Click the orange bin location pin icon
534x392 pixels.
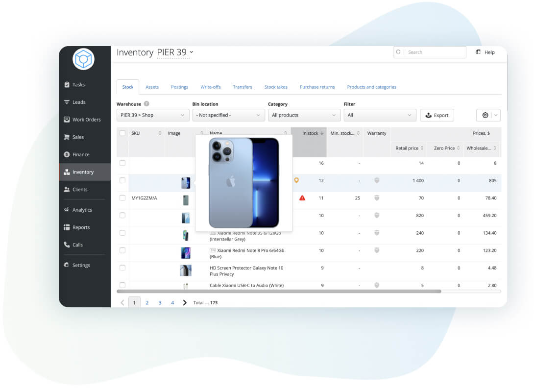tap(296, 180)
